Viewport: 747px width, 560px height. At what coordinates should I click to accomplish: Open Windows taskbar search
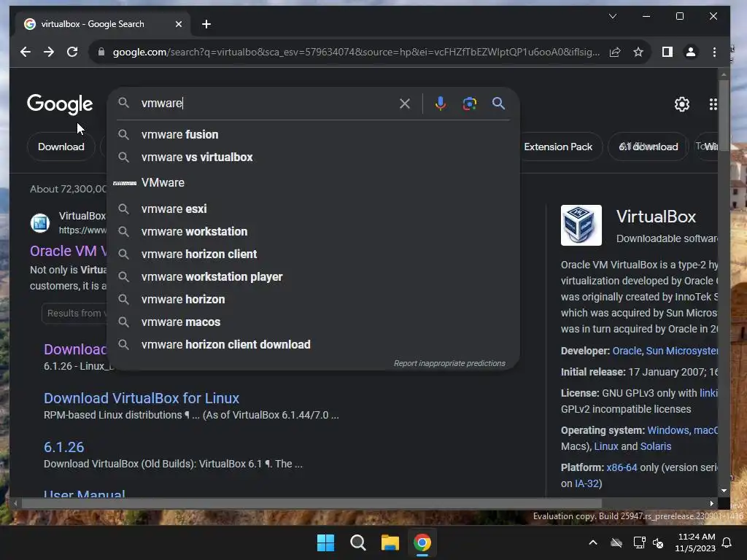357,542
